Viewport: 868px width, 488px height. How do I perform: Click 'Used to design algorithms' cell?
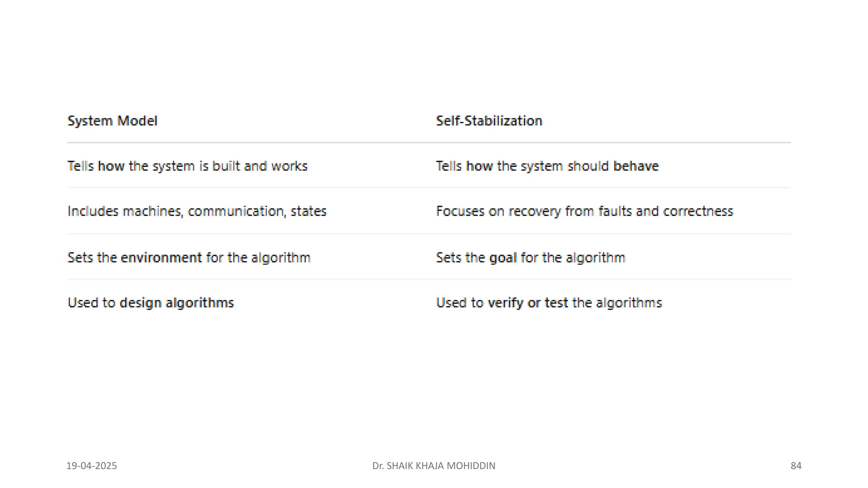150,303
